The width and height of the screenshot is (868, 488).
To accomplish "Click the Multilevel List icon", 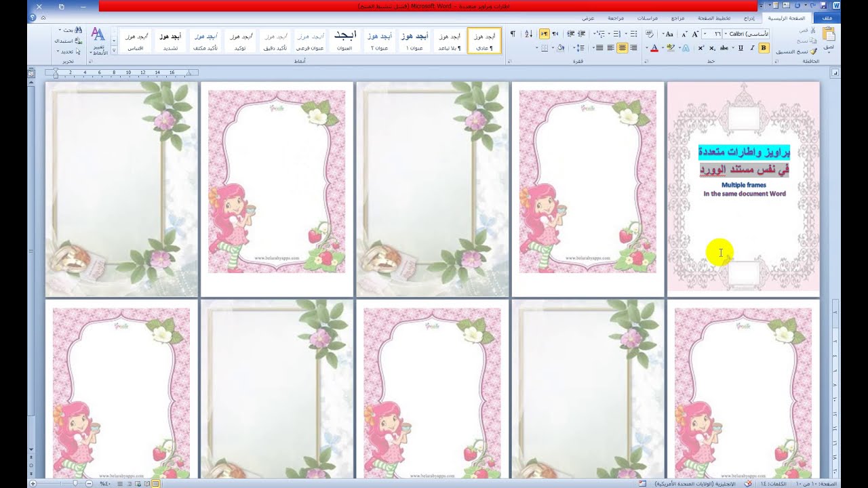I will coord(600,33).
